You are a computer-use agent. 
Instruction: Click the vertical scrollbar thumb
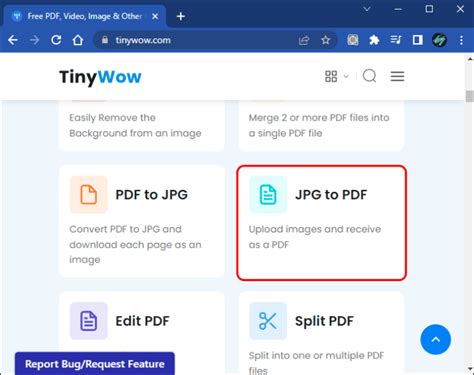click(x=470, y=96)
